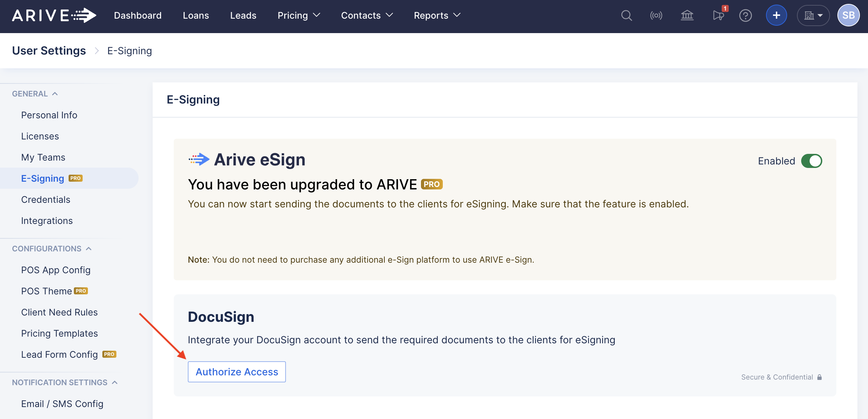Open POS Theme settings
This screenshot has width=868, height=419.
tap(46, 291)
